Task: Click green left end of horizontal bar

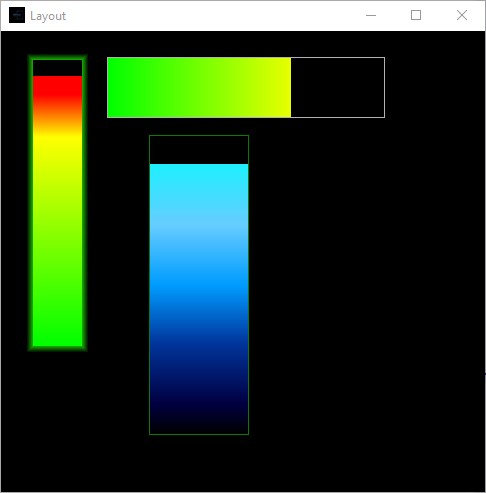Action: tap(123, 87)
